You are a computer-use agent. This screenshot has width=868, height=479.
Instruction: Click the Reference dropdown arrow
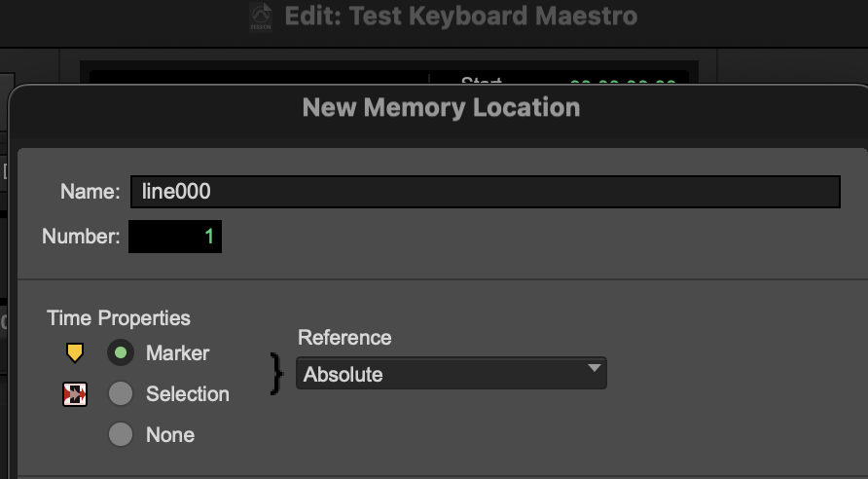[594, 369]
